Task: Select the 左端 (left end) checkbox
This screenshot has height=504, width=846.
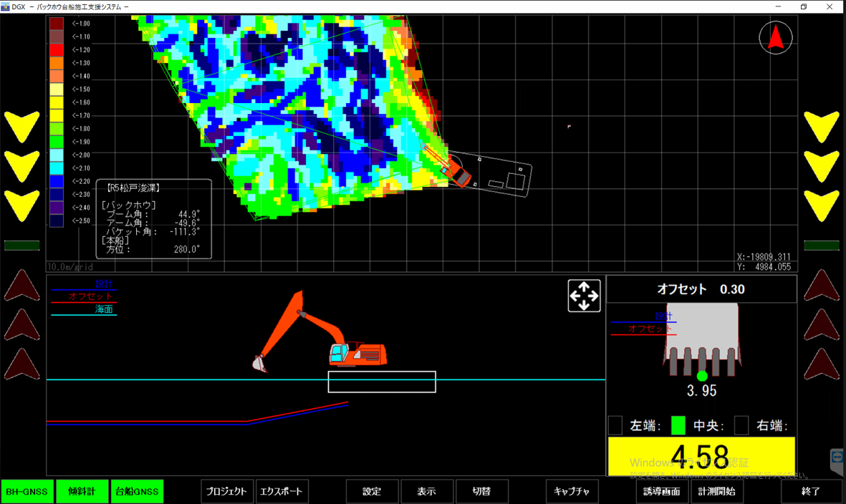Action: coord(615,425)
